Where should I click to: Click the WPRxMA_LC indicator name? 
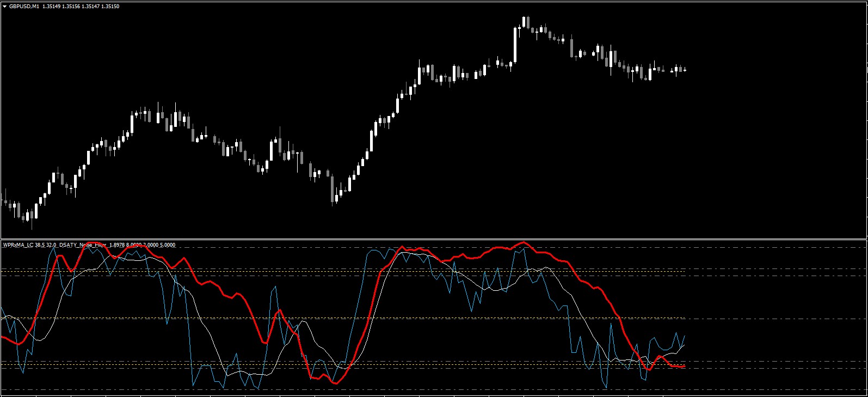pyautogui.click(x=19, y=245)
